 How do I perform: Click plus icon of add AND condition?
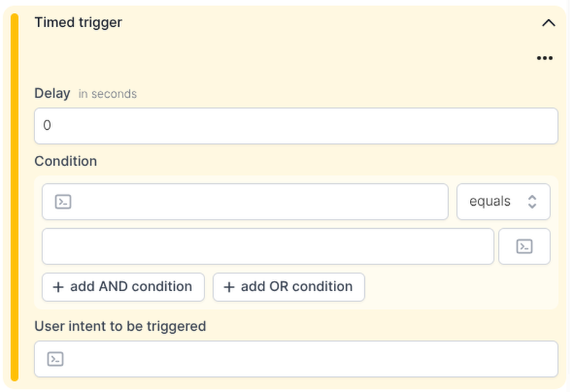click(58, 287)
